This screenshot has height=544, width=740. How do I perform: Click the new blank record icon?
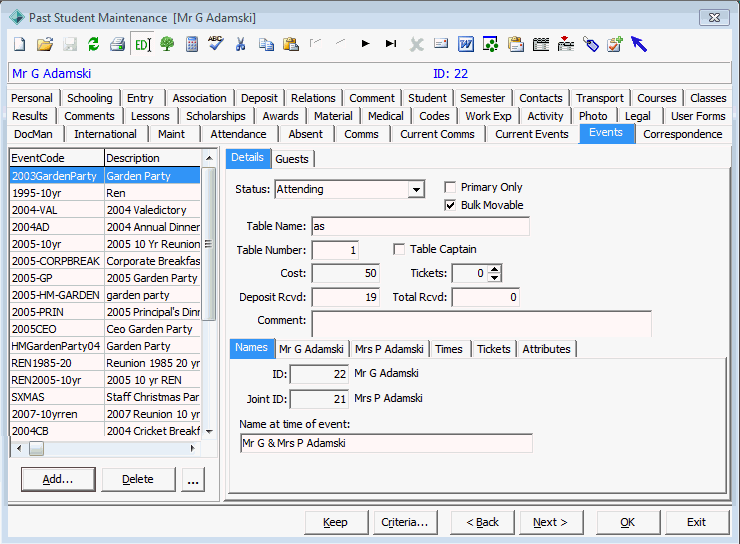pos(20,44)
